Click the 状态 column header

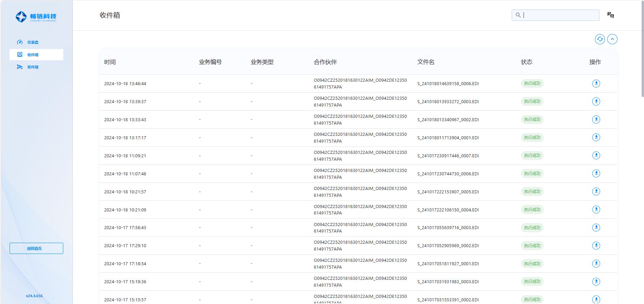tap(526, 62)
